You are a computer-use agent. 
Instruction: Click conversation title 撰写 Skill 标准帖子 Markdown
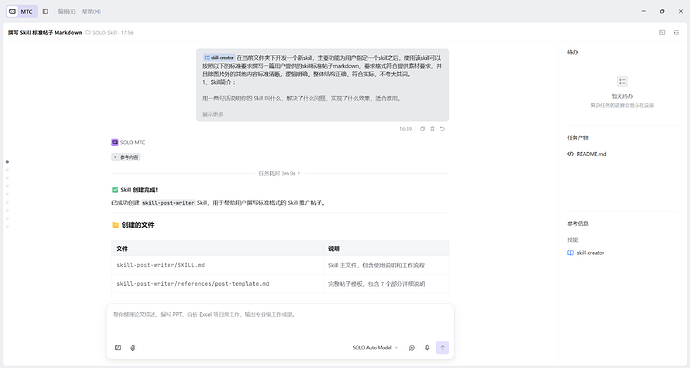point(45,33)
